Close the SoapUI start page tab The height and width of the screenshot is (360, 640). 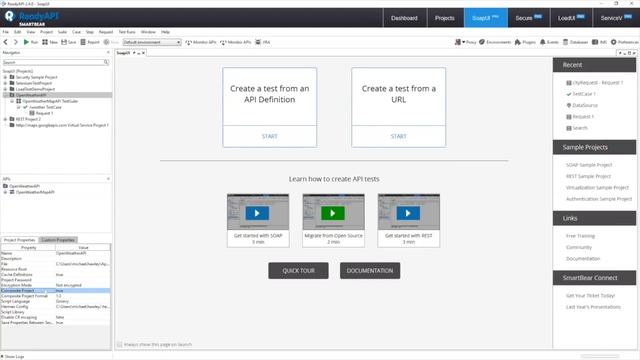(x=143, y=53)
